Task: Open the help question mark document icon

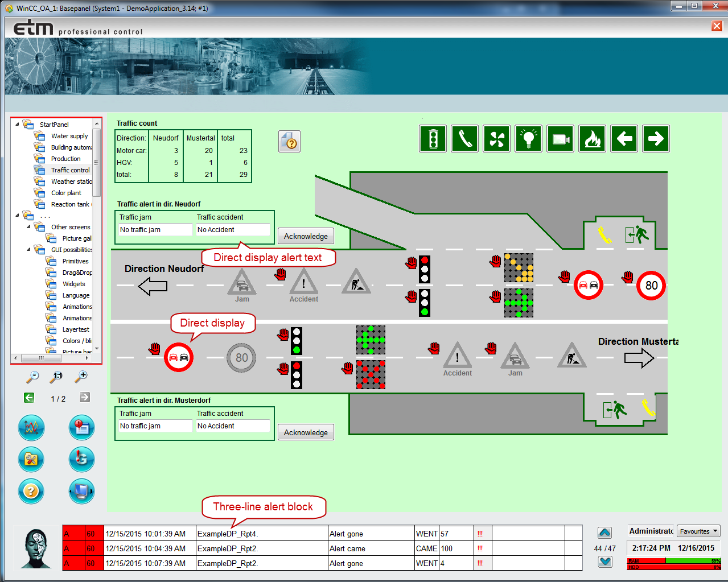Action: click(x=290, y=142)
